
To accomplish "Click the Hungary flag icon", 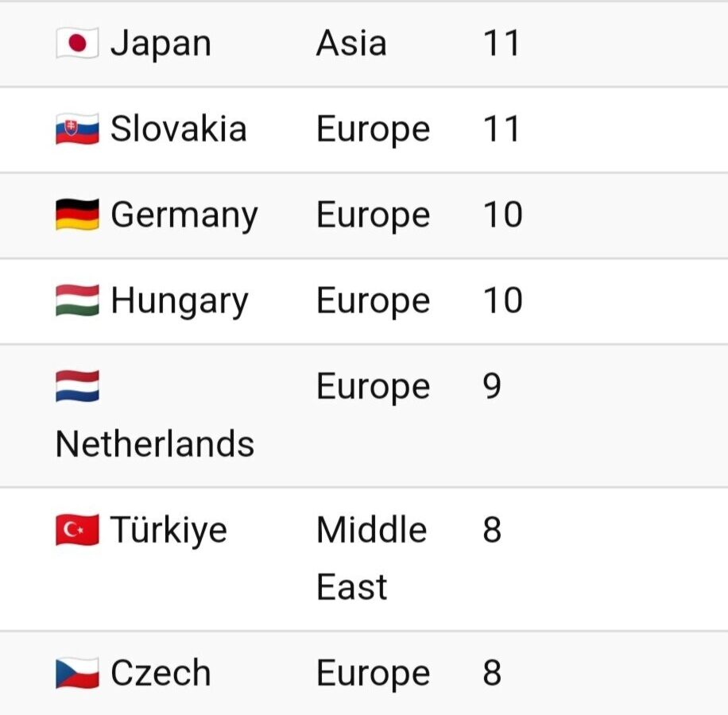I will coord(77,300).
